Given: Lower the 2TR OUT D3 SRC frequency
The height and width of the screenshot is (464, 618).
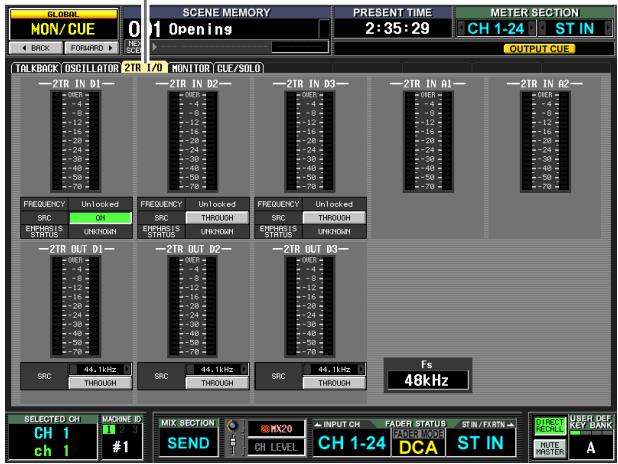Looking at the screenshot, I should point(307,369).
